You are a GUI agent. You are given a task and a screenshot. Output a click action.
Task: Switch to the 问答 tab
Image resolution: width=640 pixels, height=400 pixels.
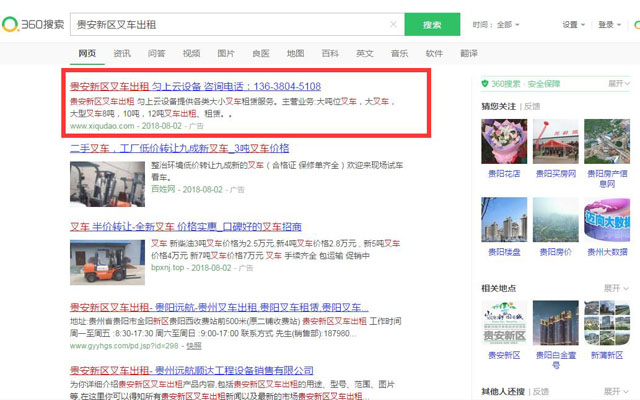click(157, 53)
